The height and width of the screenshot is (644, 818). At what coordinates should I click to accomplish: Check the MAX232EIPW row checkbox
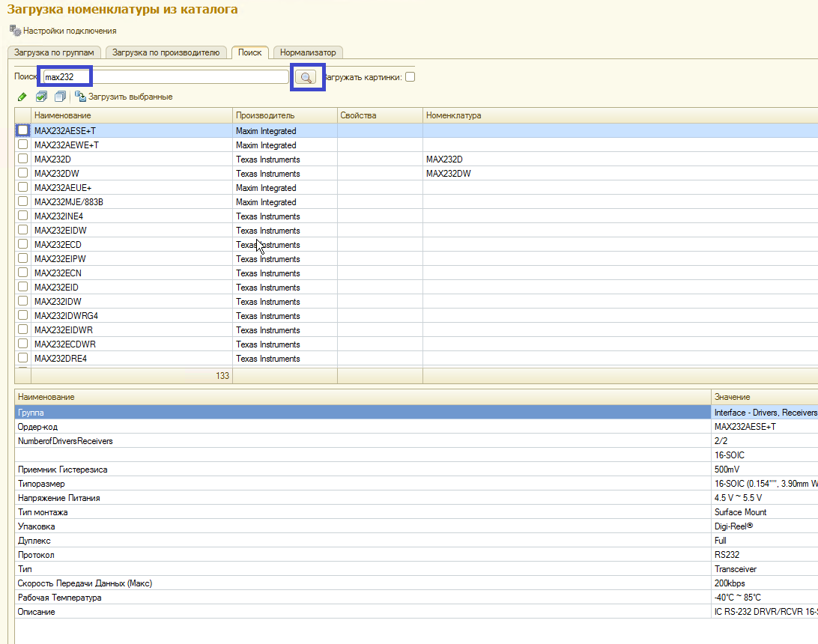(x=22, y=259)
